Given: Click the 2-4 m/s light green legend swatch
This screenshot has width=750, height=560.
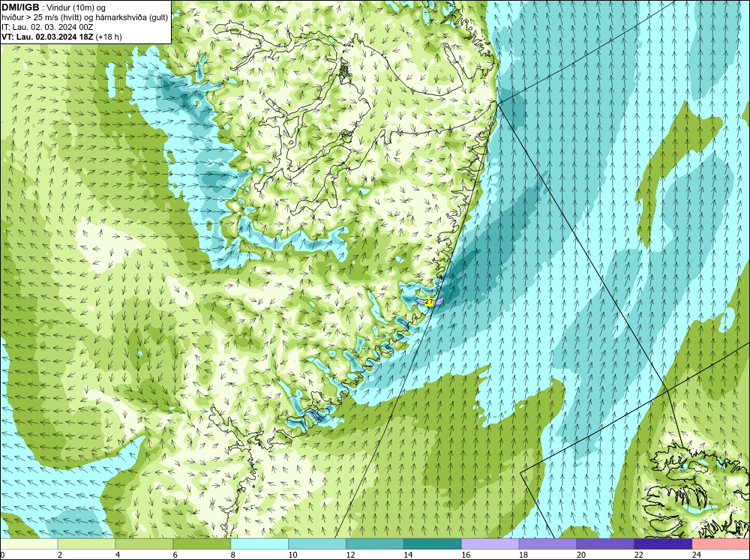Looking at the screenshot, I should coord(86,544).
